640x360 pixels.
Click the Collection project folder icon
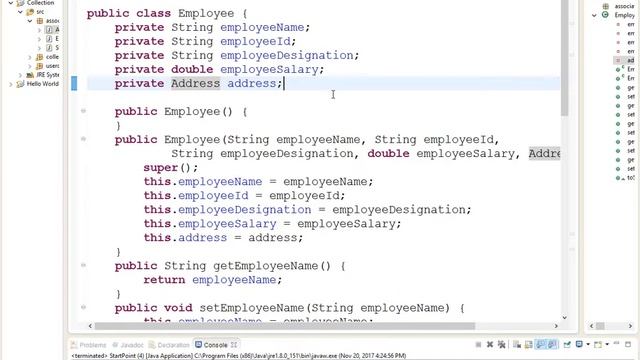click(20, 3)
